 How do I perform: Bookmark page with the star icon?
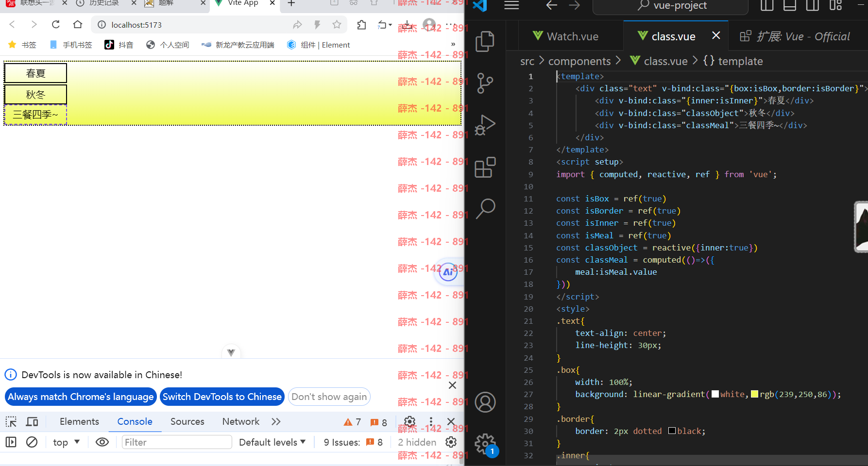337,25
